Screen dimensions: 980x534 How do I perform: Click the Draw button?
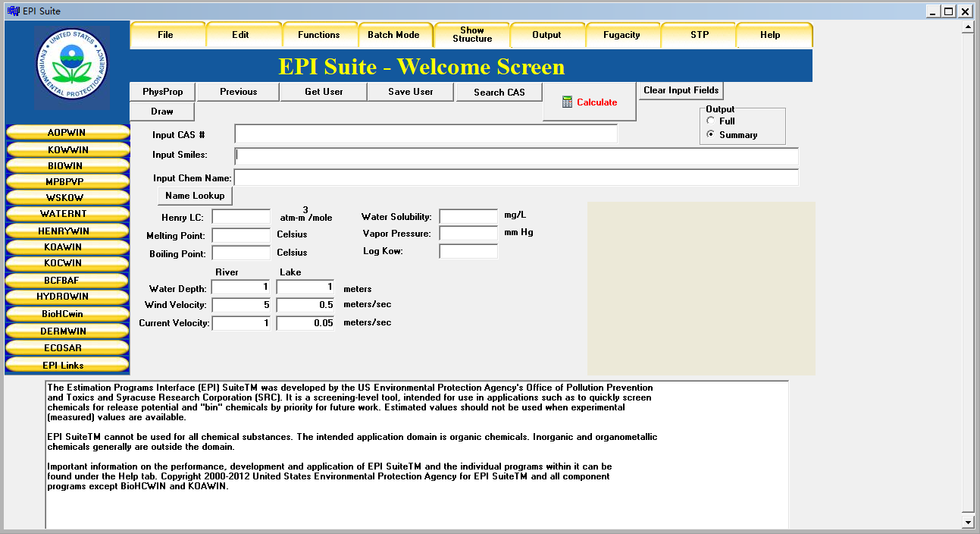pyautogui.click(x=162, y=112)
